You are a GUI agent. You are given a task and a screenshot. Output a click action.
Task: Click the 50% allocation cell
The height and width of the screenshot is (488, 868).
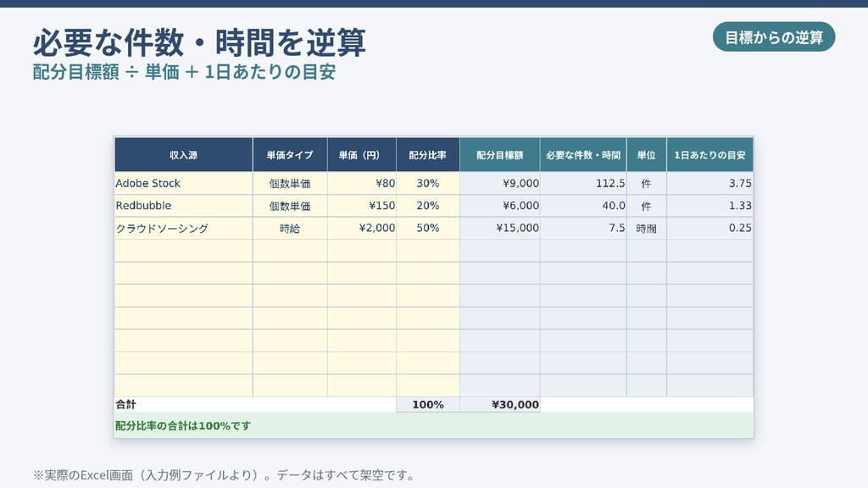pyautogui.click(x=428, y=228)
